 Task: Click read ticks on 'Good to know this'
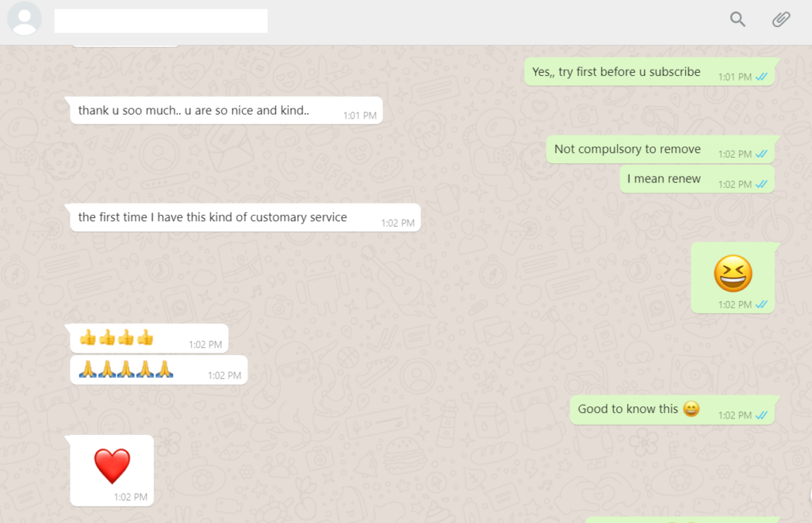coord(761,415)
